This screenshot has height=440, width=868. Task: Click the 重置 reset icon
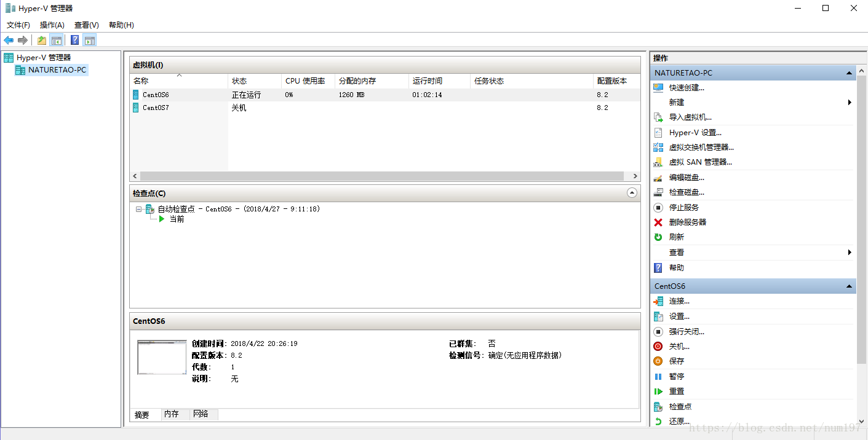(x=658, y=391)
